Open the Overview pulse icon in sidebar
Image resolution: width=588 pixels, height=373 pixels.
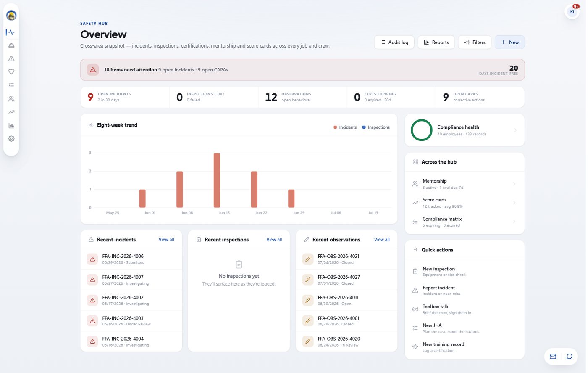click(x=11, y=32)
